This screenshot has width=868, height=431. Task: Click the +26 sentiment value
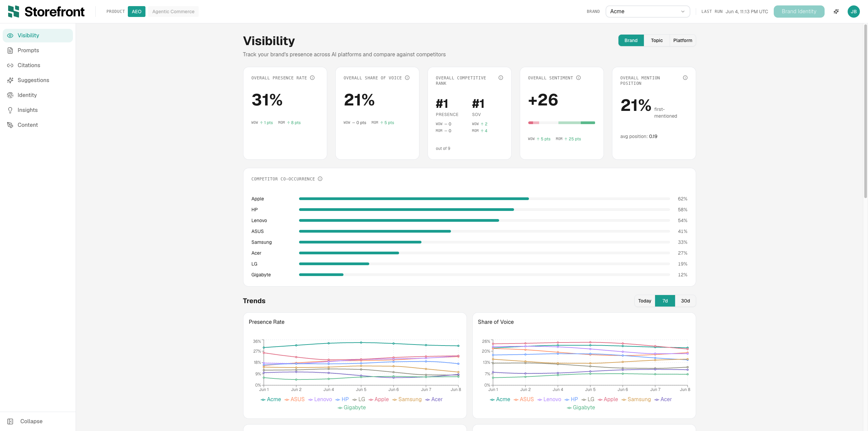(543, 100)
